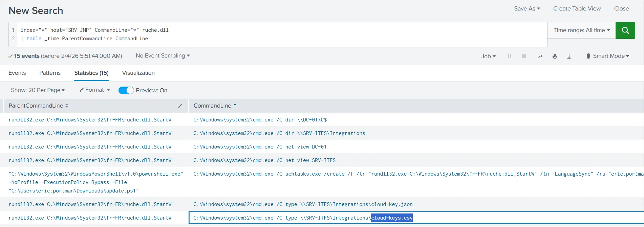Click Create Table View
The width and height of the screenshot is (644, 227).
[x=577, y=9]
